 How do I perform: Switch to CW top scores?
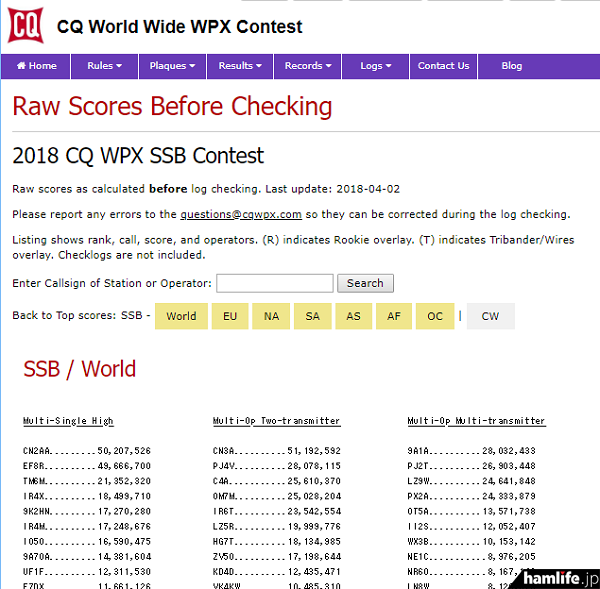pyautogui.click(x=490, y=316)
